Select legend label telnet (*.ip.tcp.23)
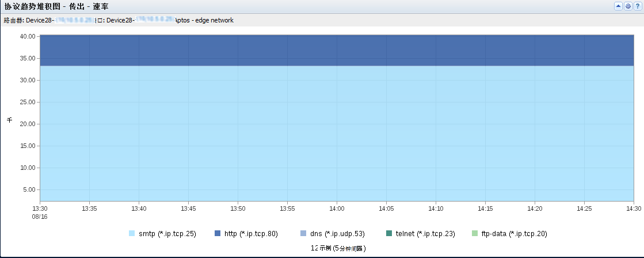Viewport: 644px width, 258px height. [425, 234]
